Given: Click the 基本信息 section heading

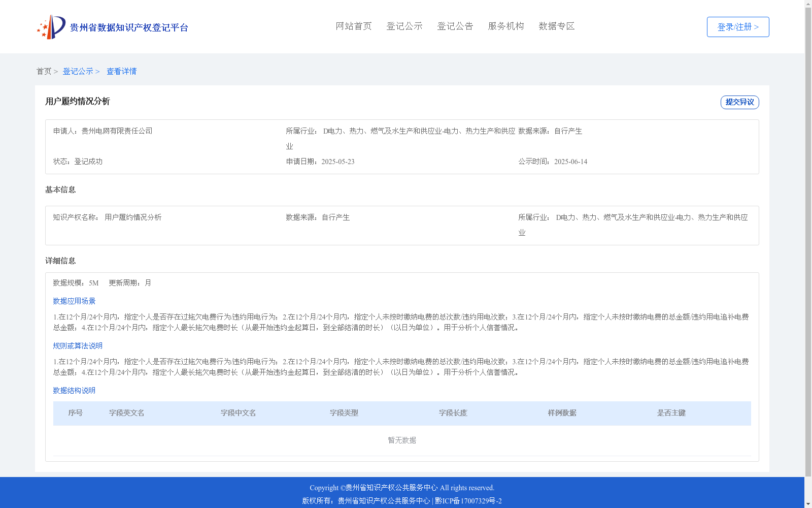Looking at the screenshot, I should click(x=60, y=189).
